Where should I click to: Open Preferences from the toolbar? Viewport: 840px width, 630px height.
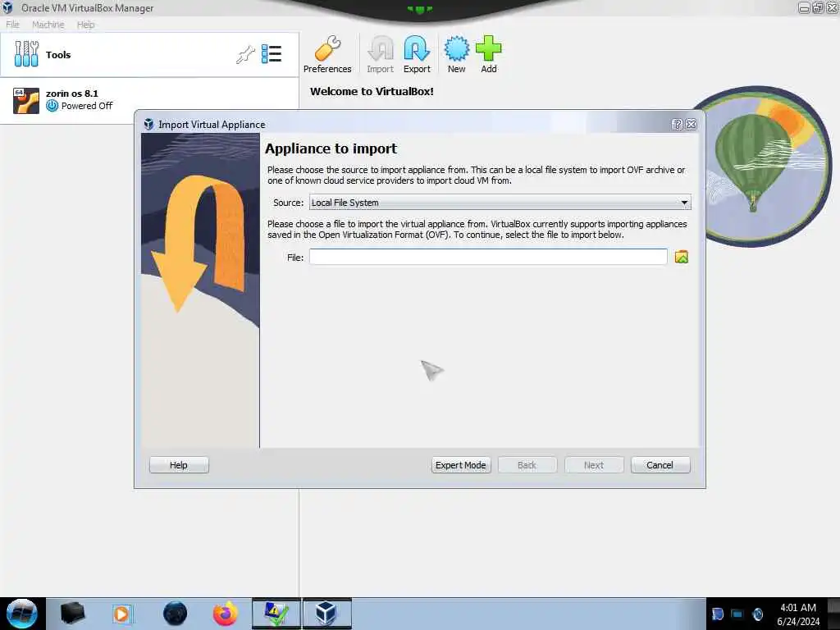pyautogui.click(x=326, y=54)
